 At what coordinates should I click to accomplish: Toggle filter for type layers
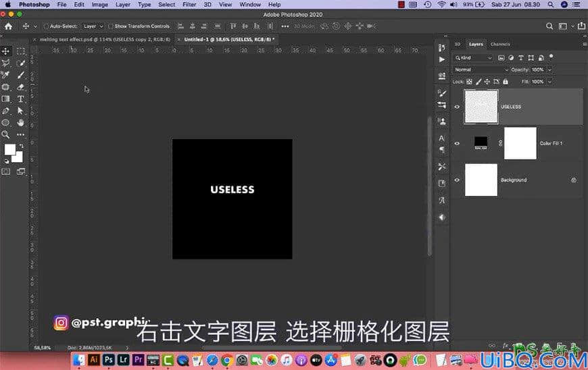(x=521, y=57)
